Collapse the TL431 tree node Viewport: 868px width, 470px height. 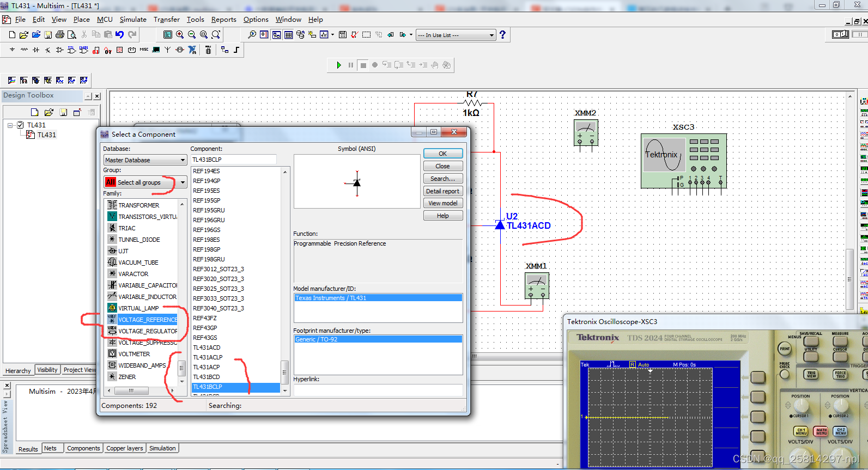[x=10, y=125]
